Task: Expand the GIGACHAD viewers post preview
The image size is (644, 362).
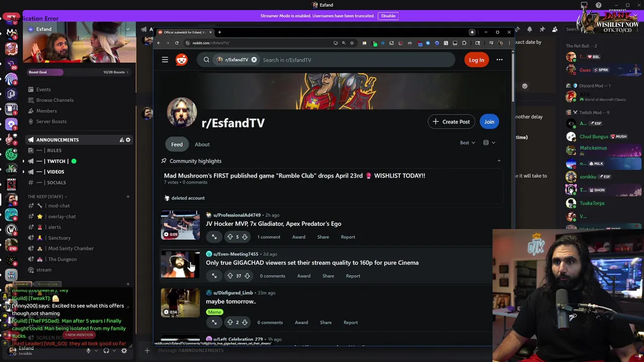Action: 214,276
